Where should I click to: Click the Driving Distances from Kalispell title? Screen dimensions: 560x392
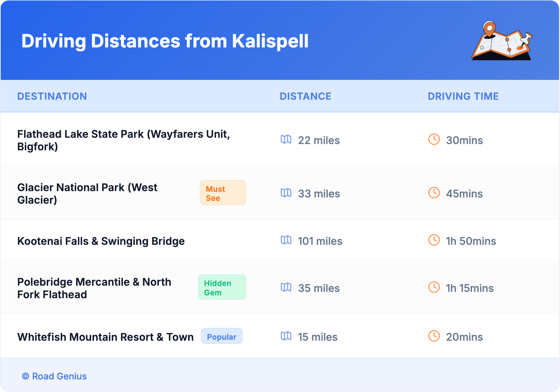point(165,41)
